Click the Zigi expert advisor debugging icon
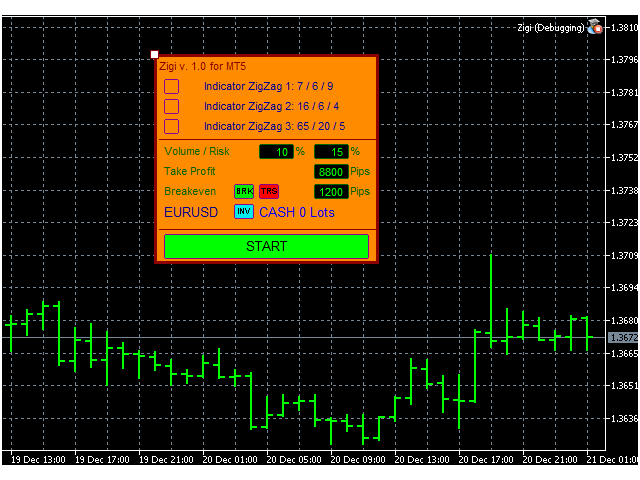 click(x=595, y=27)
